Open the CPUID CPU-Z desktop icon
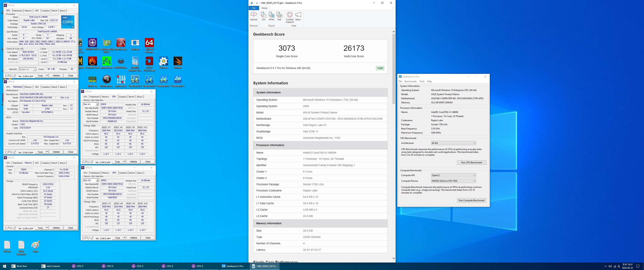 (92, 44)
